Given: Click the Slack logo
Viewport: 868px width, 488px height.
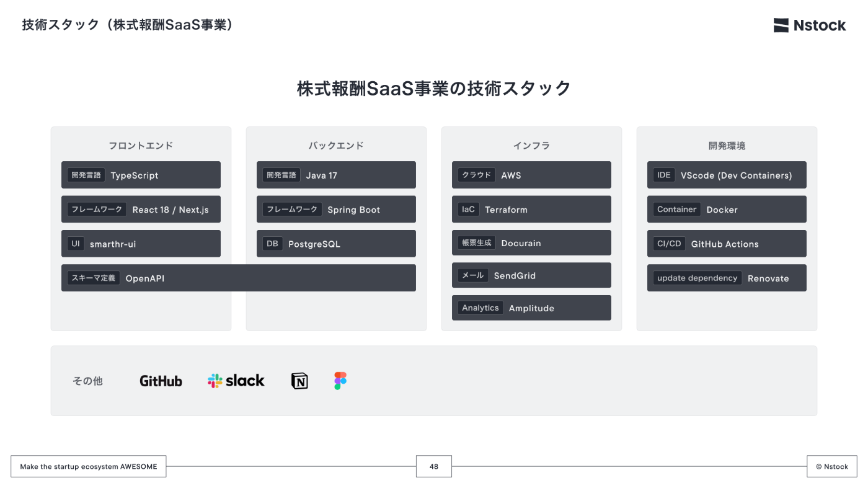Looking at the screenshot, I should [236, 381].
